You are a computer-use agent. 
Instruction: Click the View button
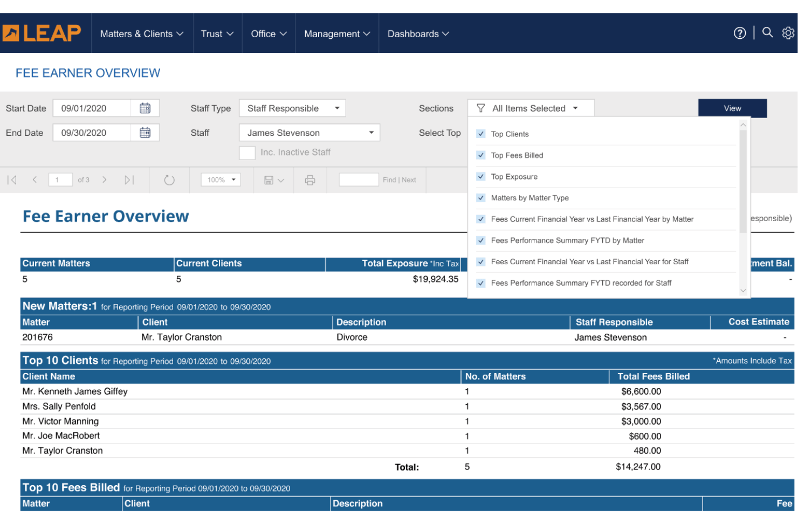point(732,108)
